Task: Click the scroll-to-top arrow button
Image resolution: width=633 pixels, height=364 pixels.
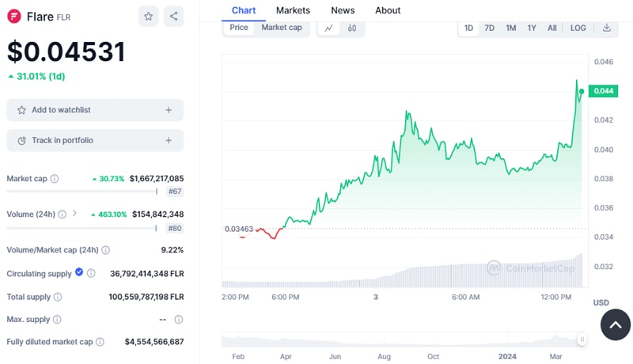Action: pos(616,325)
